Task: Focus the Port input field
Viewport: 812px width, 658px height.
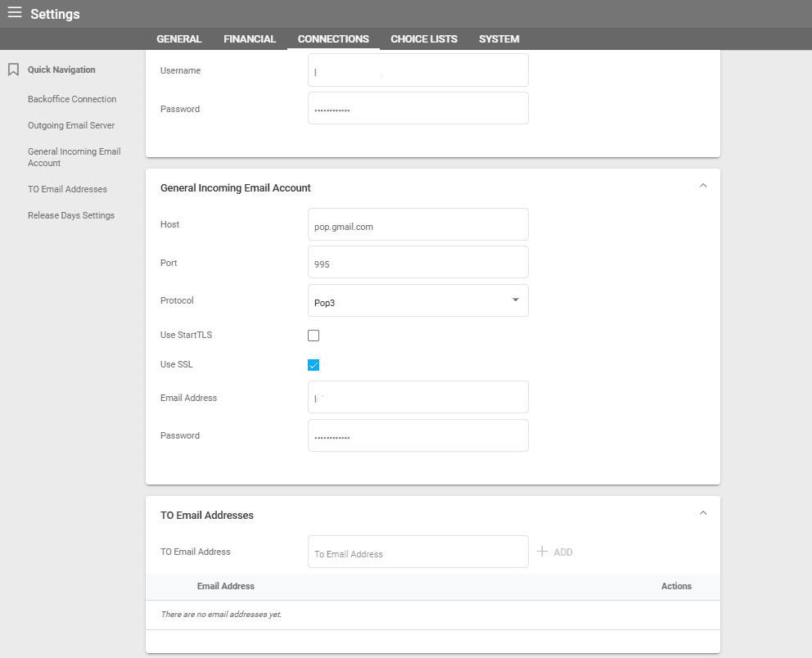Action: pyautogui.click(x=417, y=263)
